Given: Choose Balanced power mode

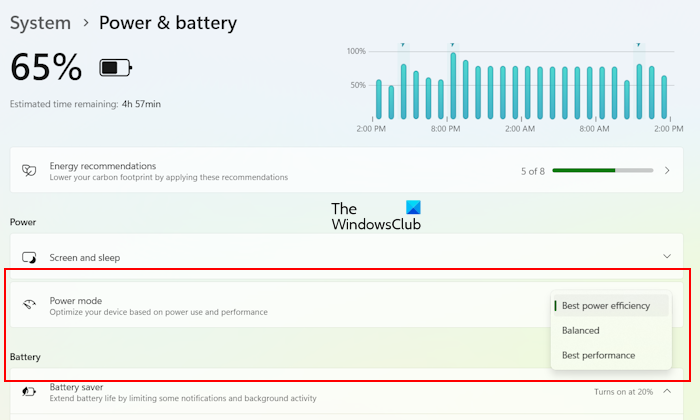Looking at the screenshot, I should coord(581,330).
